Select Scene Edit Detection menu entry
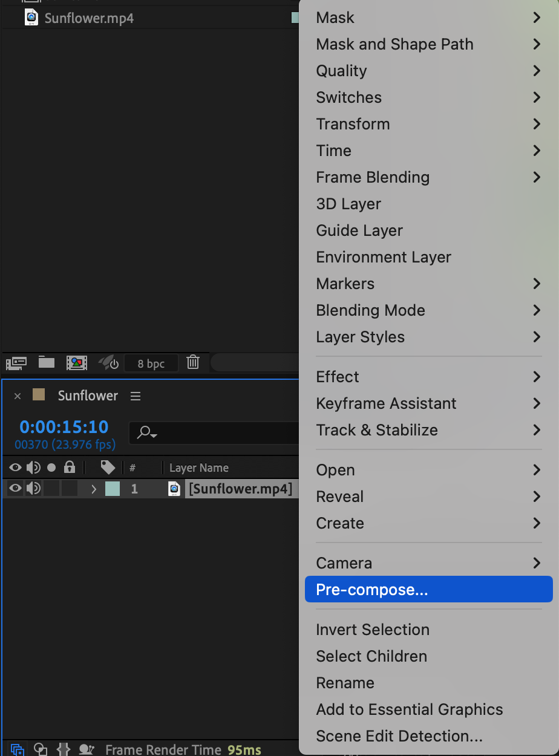Viewport: 559px width, 756px height. (399, 736)
